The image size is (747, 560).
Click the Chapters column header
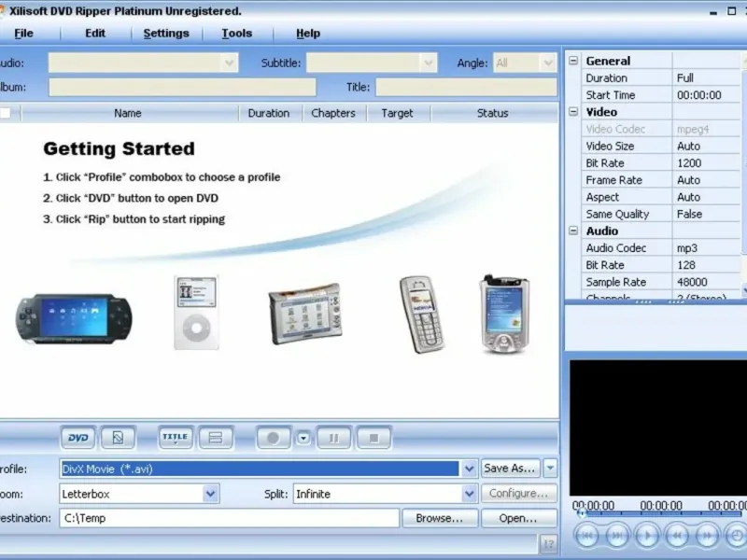point(334,113)
